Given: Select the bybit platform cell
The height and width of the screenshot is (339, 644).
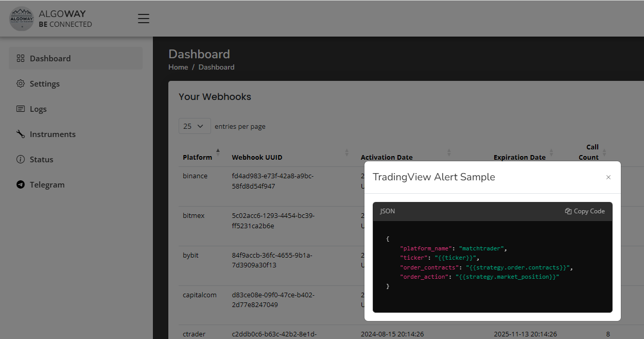Looking at the screenshot, I should click(x=190, y=255).
